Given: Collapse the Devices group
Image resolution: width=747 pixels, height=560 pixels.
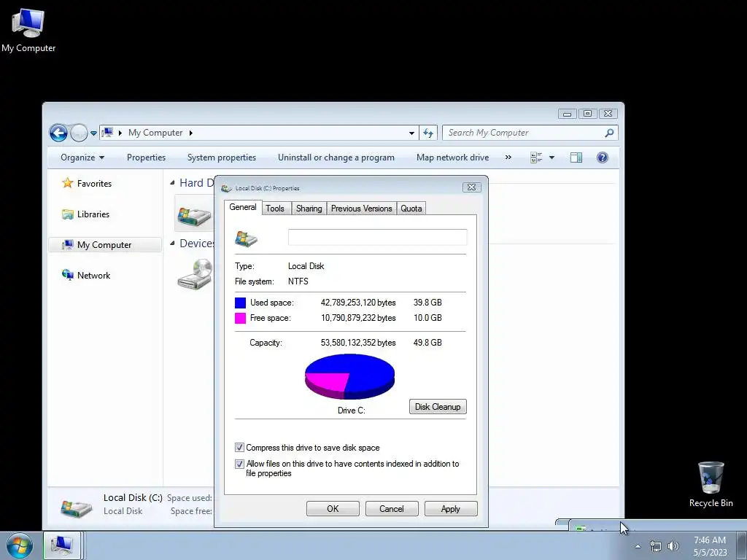Looking at the screenshot, I should click(x=172, y=244).
